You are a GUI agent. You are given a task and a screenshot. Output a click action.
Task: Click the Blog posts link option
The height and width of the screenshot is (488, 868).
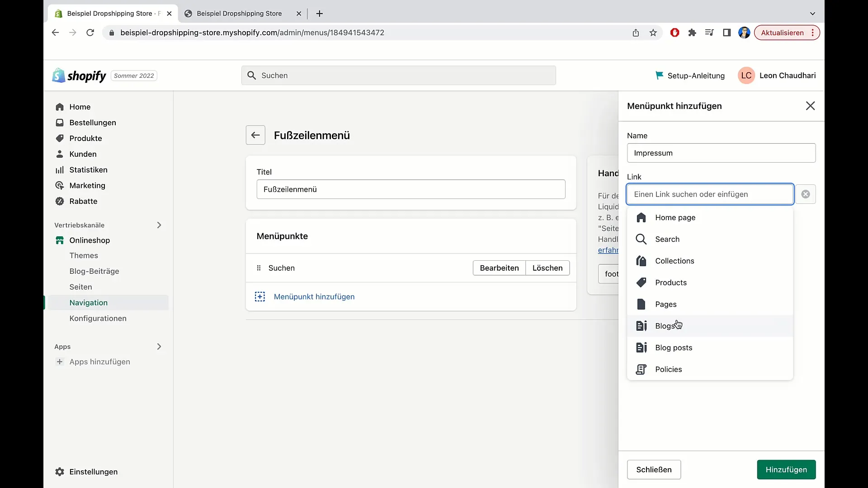(x=674, y=347)
